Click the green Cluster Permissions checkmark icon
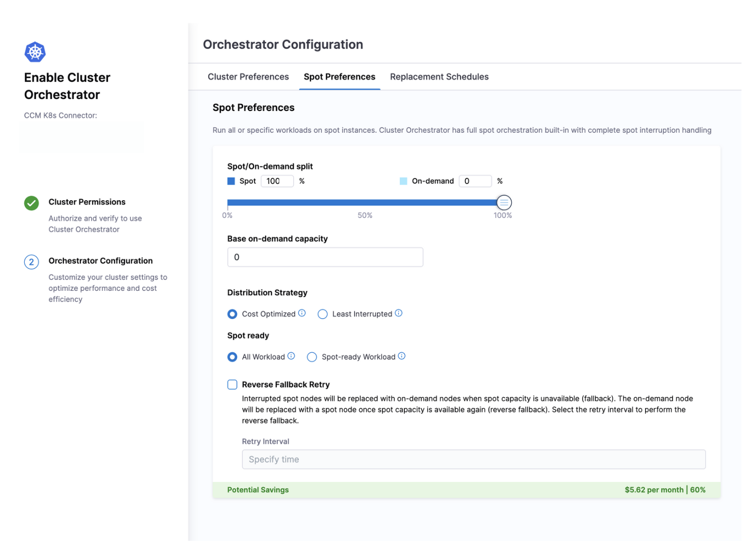Viewport: 756px width, 542px height. pyautogui.click(x=32, y=203)
